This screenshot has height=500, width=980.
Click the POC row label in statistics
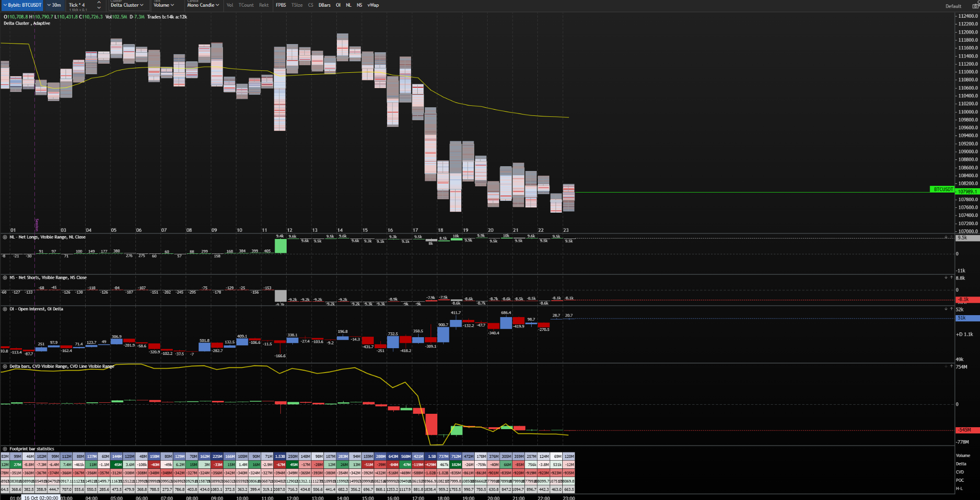960,480
